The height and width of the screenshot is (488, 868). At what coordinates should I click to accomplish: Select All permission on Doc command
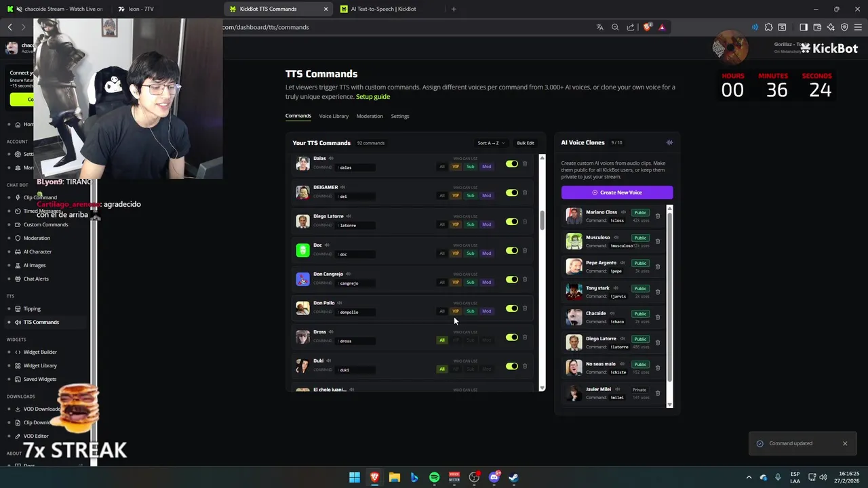click(x=441, y=253)
